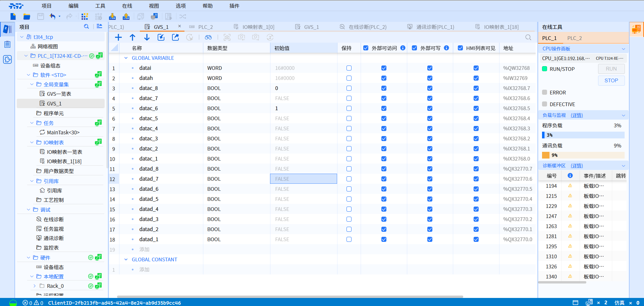Enable the 保持 checkbox for datac_8
The width and height of the screenshot is (644, 306).
coord(349,88)
